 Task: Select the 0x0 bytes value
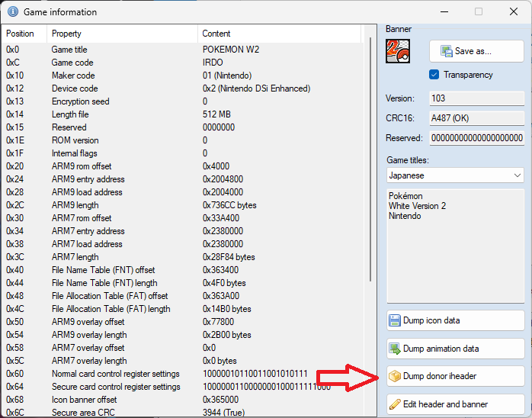point(220,361)
